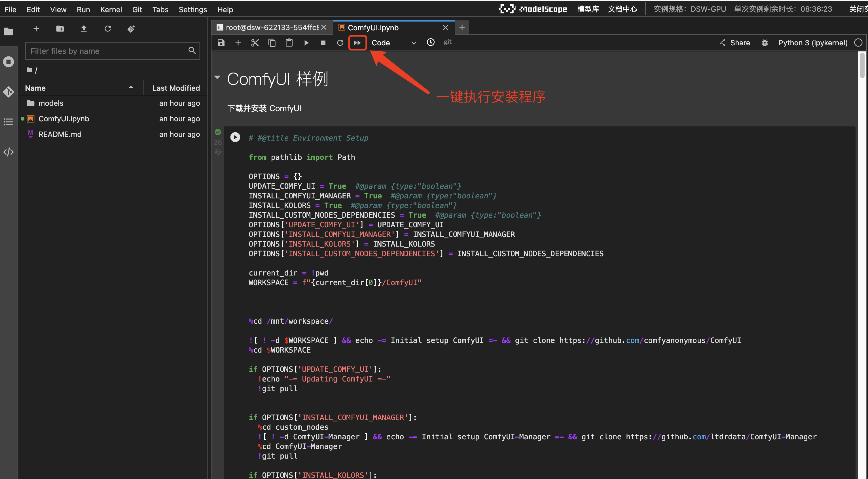Screen dimensions: 868x479
Task: Restart the kernel icon
Action: [x=340, y=43]
